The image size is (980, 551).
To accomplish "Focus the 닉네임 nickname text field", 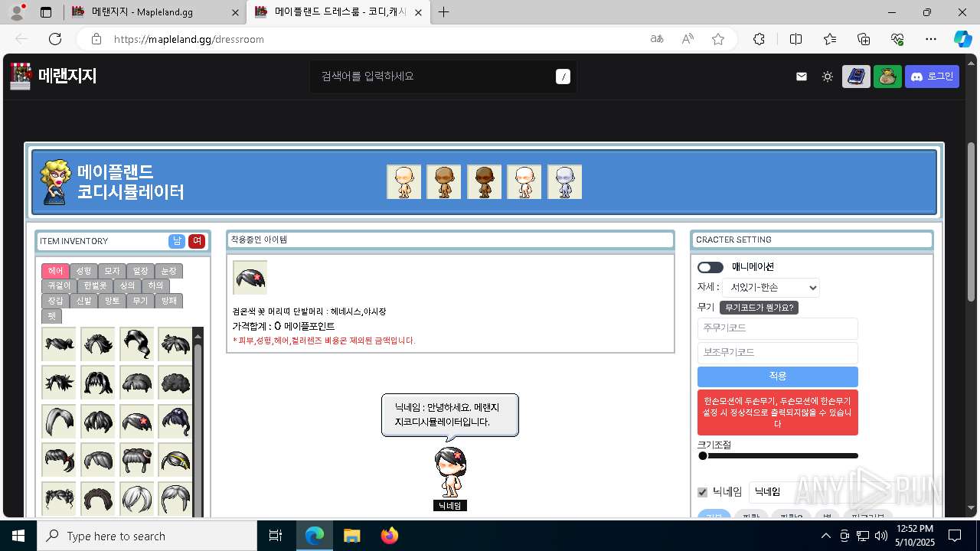I will (792, 492).
